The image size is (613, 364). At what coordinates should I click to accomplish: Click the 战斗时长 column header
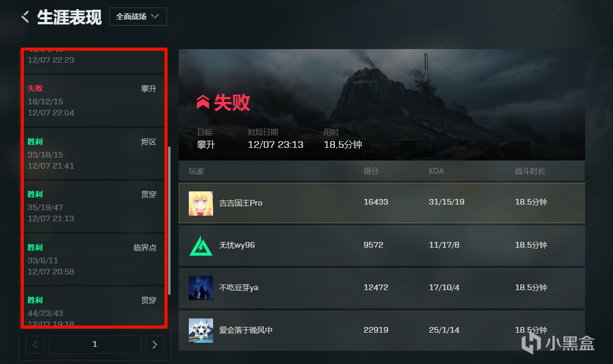(530, 171)
